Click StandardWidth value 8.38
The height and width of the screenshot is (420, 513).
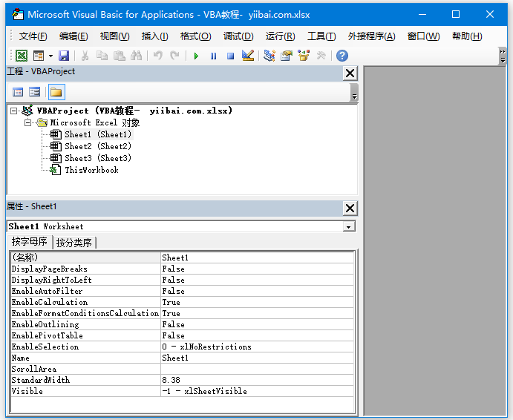[x=257, y=380]
